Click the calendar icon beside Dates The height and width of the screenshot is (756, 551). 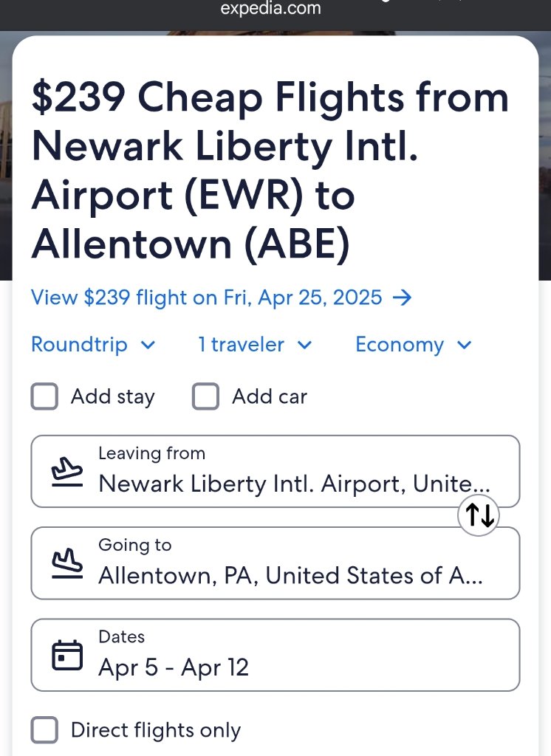tap(66, 655)
